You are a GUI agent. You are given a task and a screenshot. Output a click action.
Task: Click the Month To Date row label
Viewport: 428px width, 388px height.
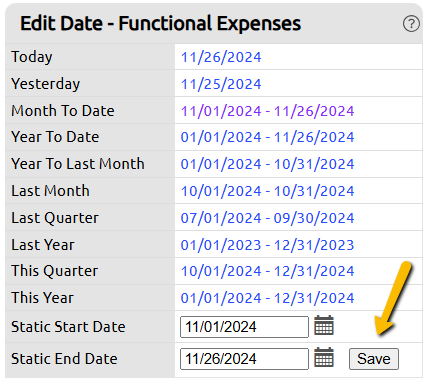(63, 111)
